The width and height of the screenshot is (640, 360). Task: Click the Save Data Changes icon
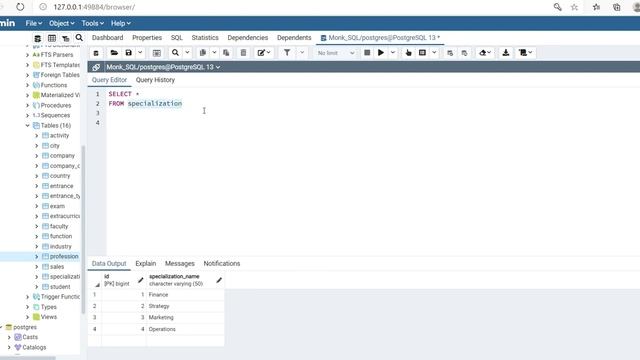(x=157, y=53)
